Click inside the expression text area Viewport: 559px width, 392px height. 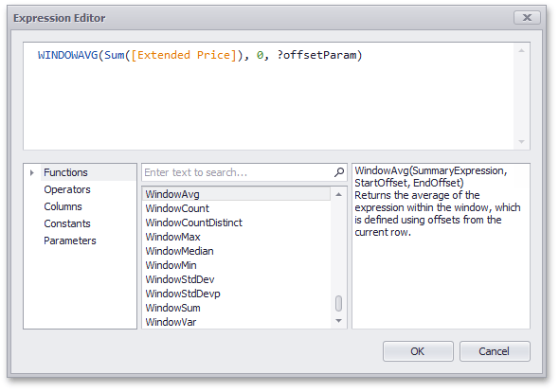point(269,97)
